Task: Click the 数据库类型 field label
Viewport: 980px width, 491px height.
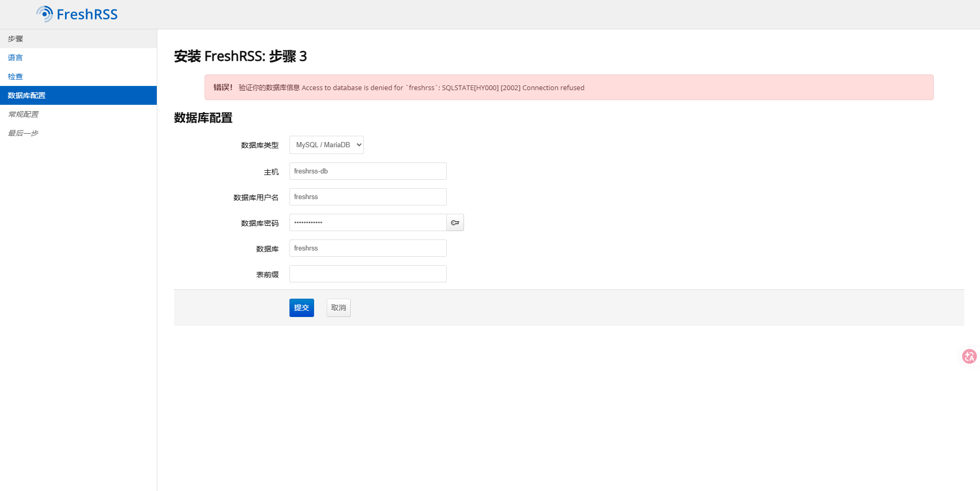Action: tap(260, 145)
